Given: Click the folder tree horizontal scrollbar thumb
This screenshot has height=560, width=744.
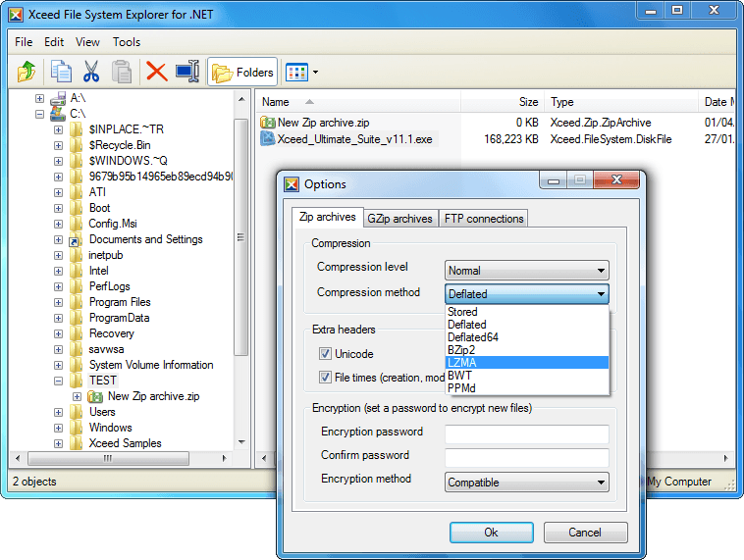Looking at the screenshot, I should pyautogui.click(x=108, y=459).
